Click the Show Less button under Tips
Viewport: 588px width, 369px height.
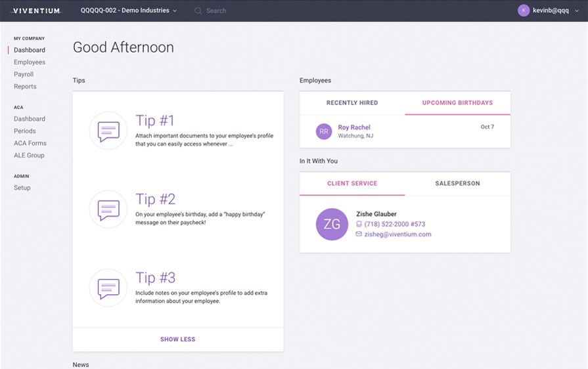point(178,339)
